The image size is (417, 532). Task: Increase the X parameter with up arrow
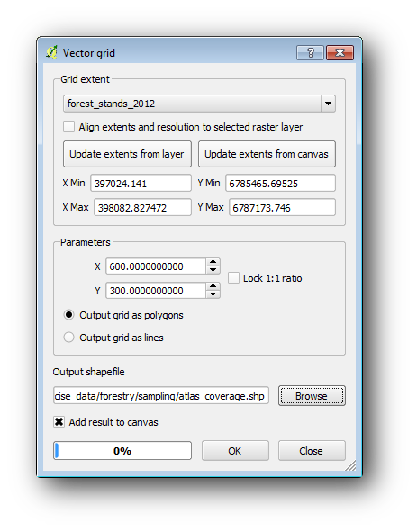point(213,262)
